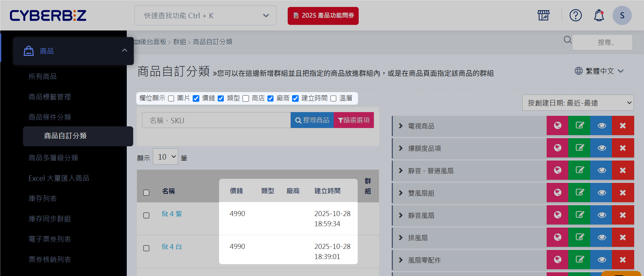Screen dimensions: 644x276
Task: Enable the 圖片 column checkbox
Action: pos(171,99)
